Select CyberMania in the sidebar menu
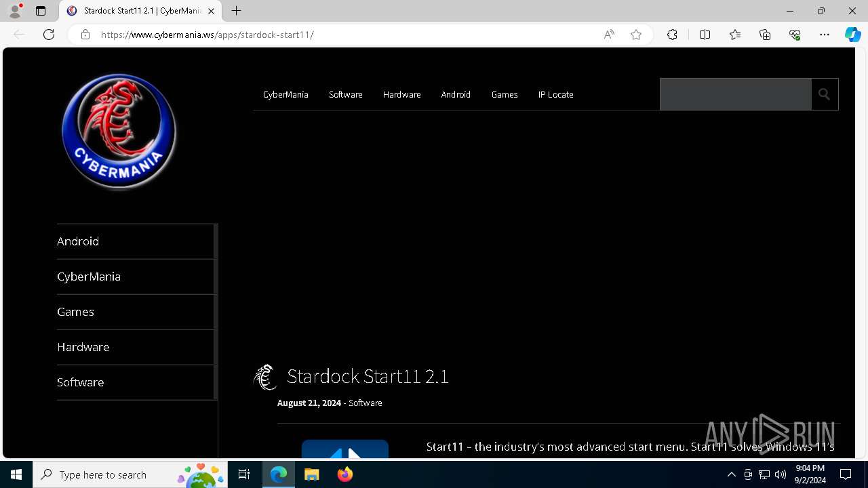The image size is (868, 488). pyautogui.click(x=135, y=277)
